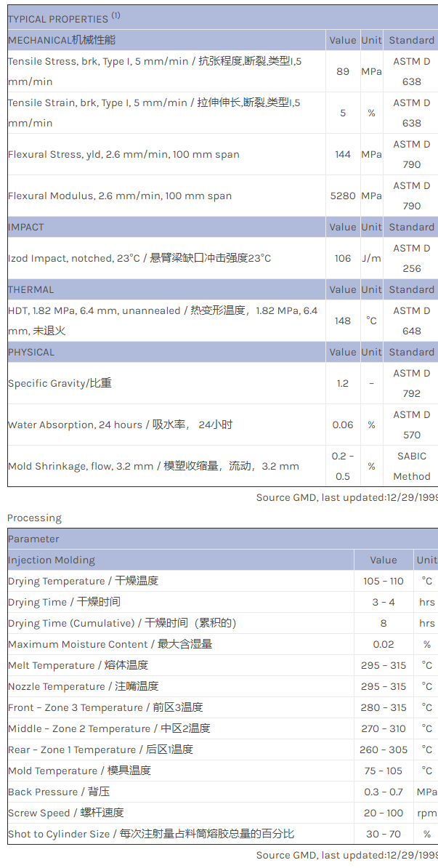
Task: Click the Flexural Modulus value 5280
Action: 343,196
